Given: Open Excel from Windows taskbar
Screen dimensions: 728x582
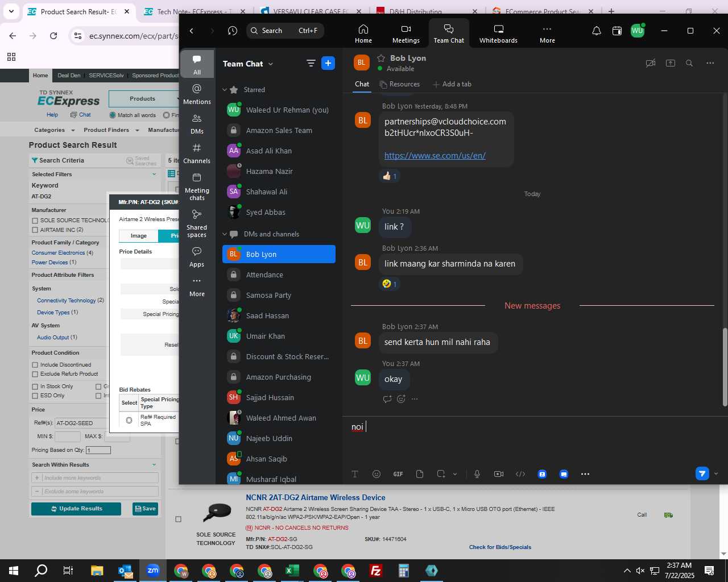Looking at the screenshot, I should click(292, 571).
